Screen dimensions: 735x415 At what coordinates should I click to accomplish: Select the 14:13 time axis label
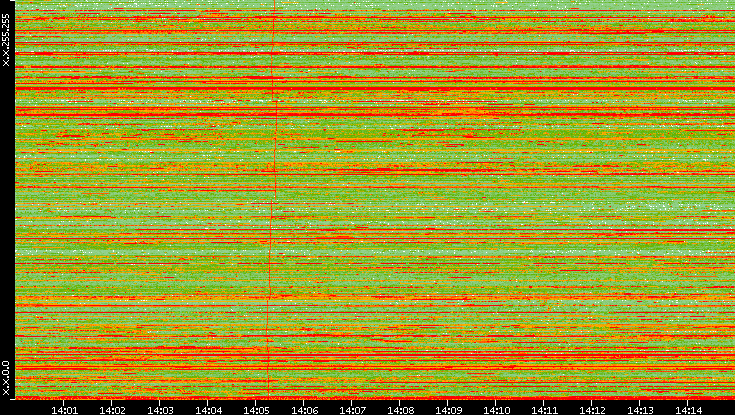click(640, 410)
